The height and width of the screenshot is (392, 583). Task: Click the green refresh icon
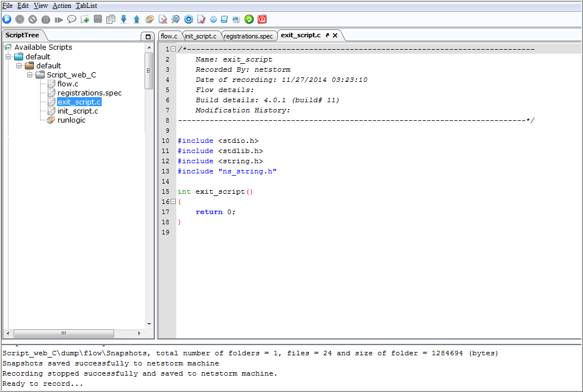pyautogui.click(x=249, y=19)
